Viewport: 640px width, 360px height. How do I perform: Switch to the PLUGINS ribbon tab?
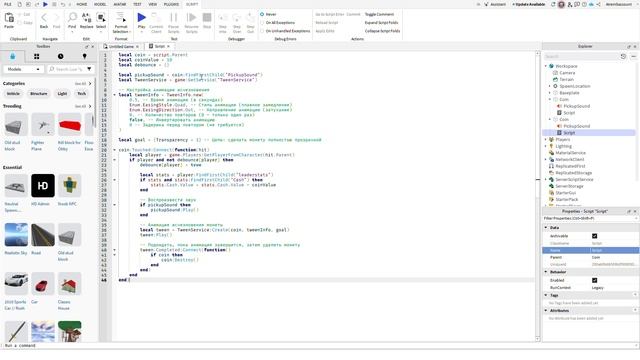171,4
